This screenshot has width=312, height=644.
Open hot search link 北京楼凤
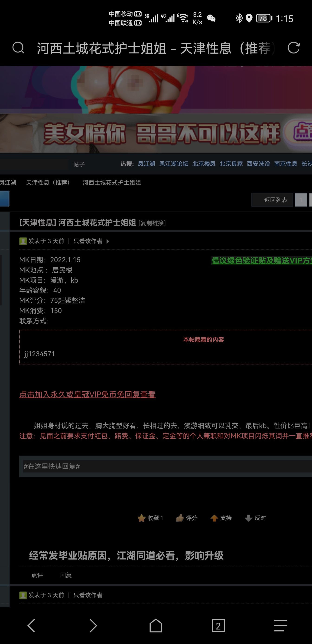click(204, 164)
